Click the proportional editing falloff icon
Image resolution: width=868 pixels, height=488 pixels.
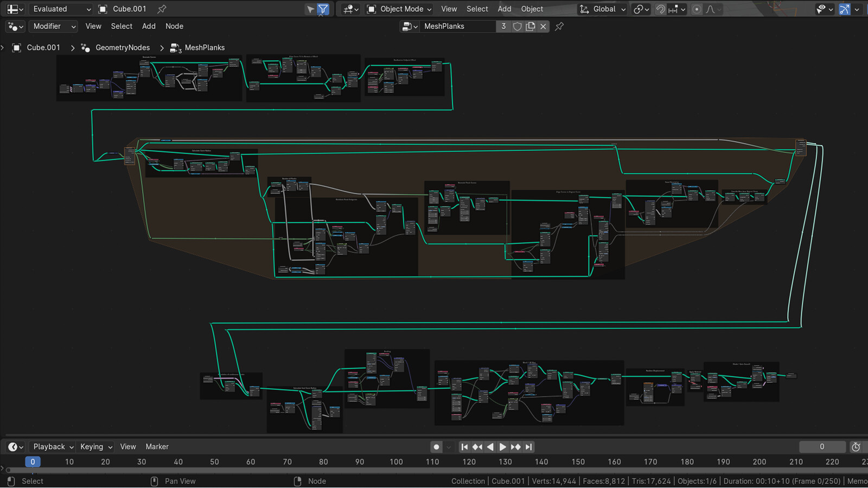pos(710,9)
